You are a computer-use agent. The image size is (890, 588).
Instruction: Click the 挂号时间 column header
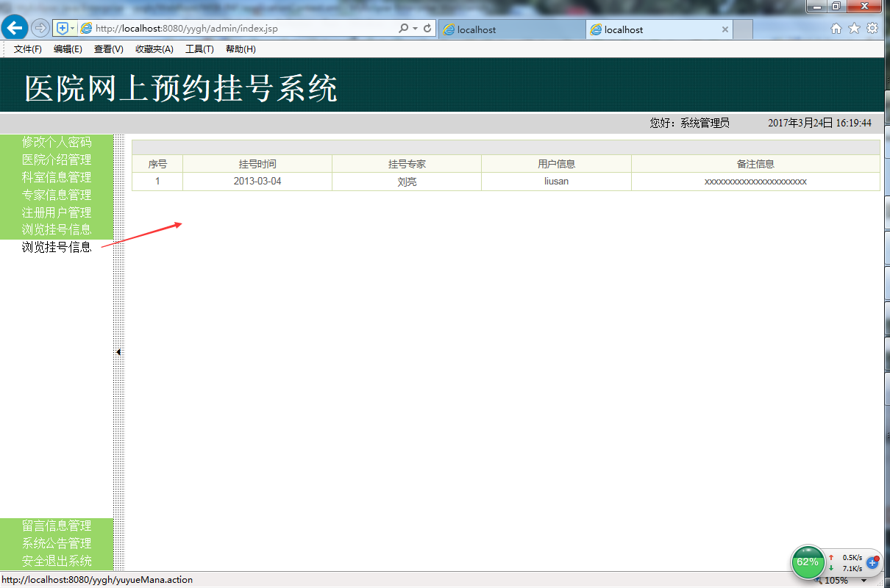point(257,164)
